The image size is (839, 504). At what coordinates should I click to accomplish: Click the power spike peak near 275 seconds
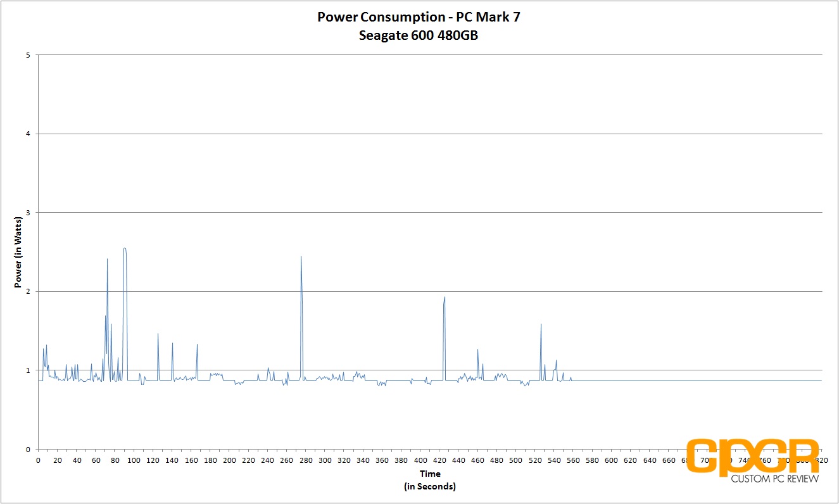click(301, 256)
